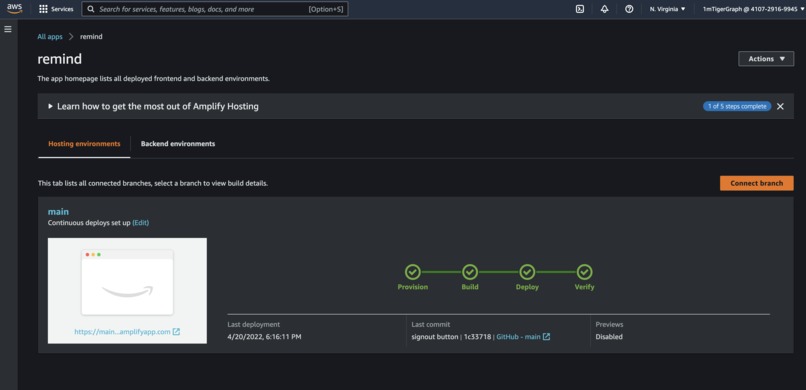The image size is (806, 390).
Task: Switch to Backend environments tab
Action: (x=178, y=144)
